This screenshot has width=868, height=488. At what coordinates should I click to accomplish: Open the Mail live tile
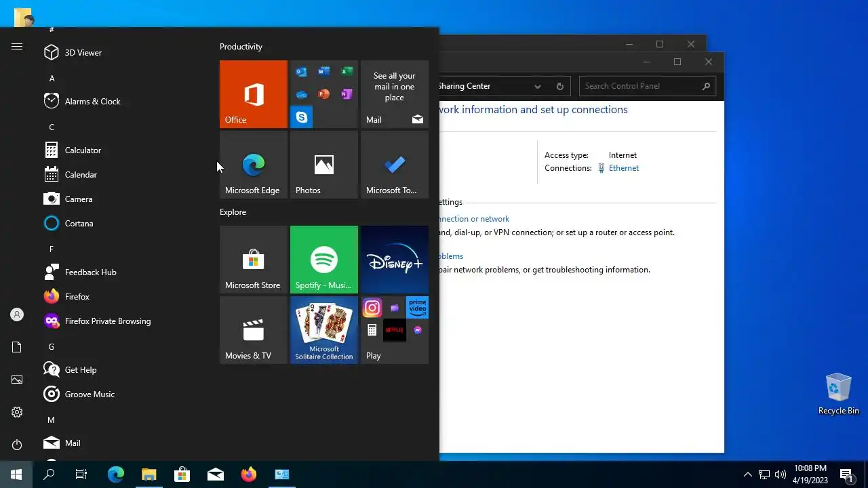point(395,94)
